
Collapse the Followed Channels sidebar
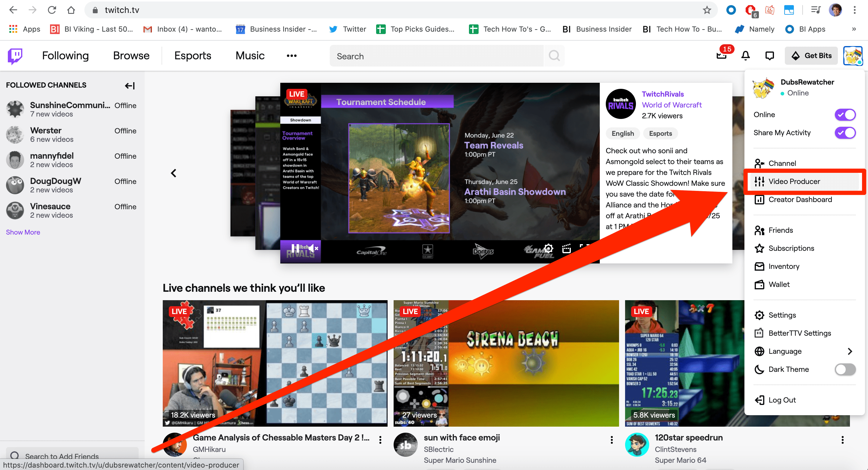(129, 86)
